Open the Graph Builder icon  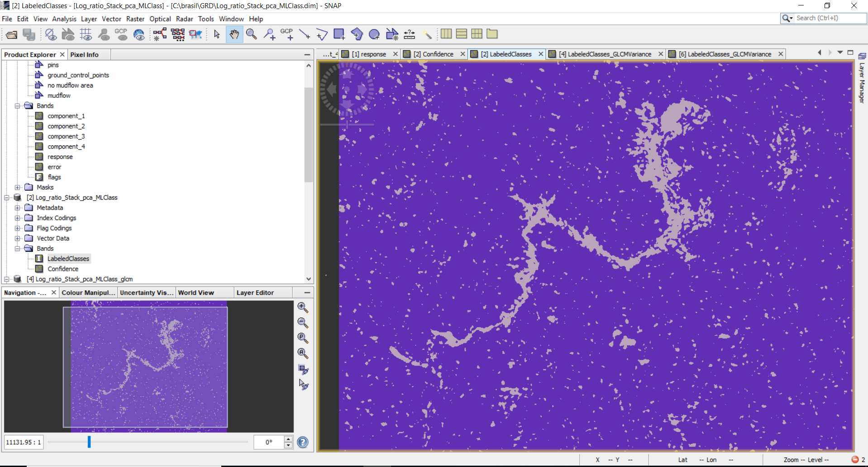tap(160, 34)
